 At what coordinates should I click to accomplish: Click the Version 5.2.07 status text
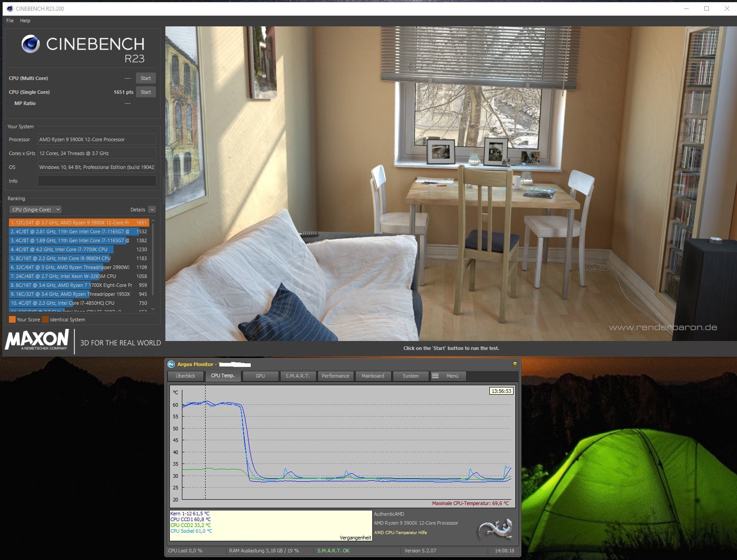421,551
